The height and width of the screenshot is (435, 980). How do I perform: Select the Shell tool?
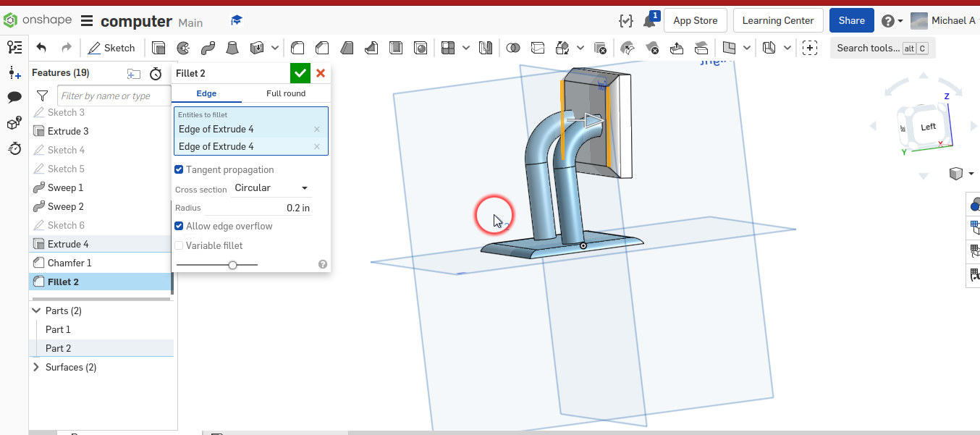(x=396, y=48)
